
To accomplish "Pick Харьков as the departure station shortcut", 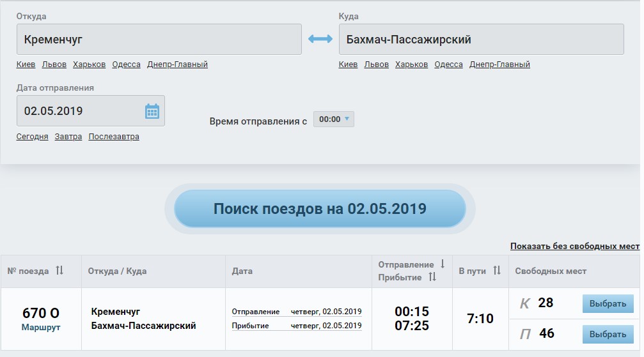I will (90, 65).
